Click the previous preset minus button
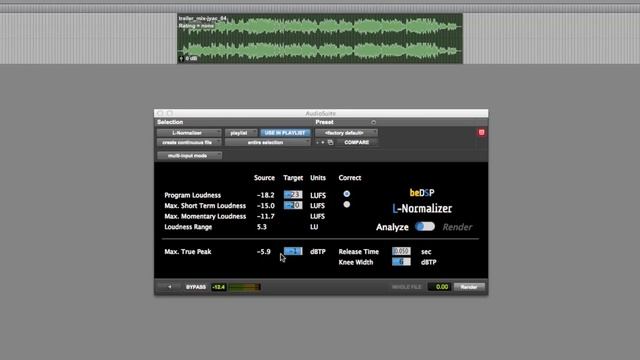 [318, 142]
